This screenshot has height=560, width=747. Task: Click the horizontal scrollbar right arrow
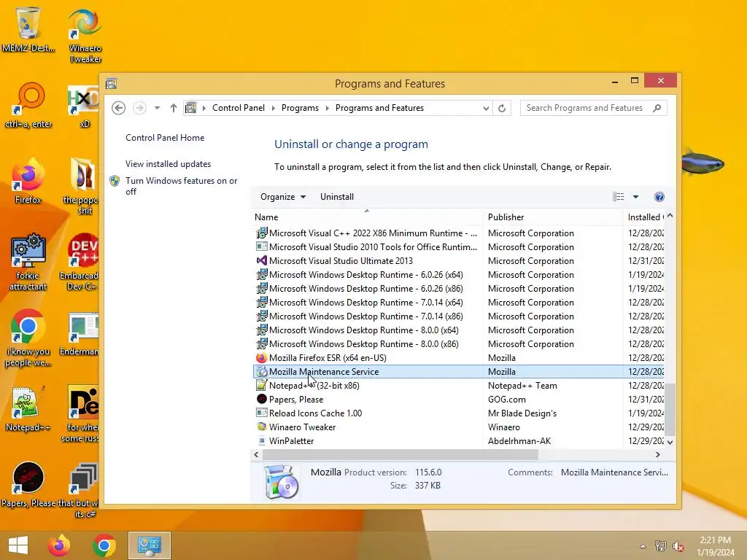658,455
